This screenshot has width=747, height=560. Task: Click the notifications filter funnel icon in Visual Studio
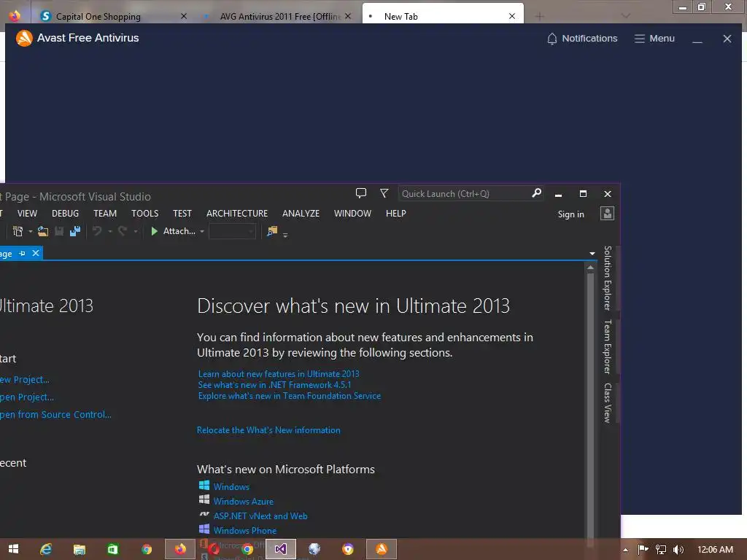point(384,192)
